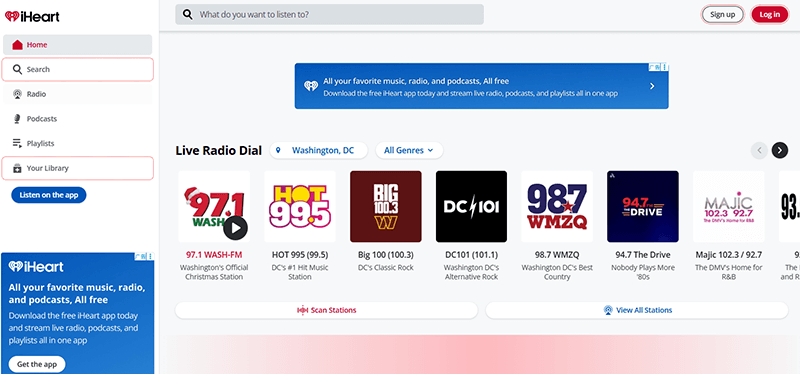Click heart icon in top banner ad

(x=311, y=86)
